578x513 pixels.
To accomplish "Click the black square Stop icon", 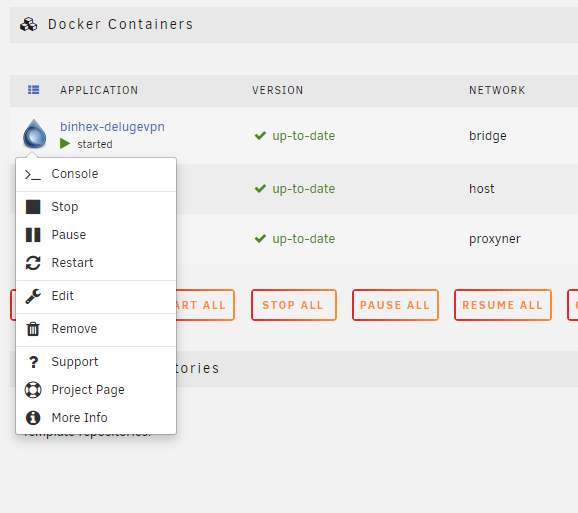I will pos(33,207).
